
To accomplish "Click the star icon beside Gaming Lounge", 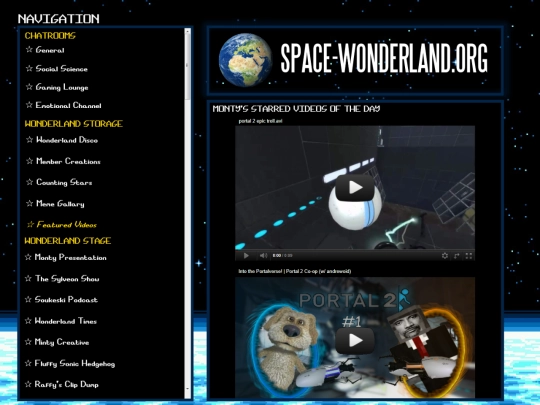I will pyautogui.click(x=29, y=87).
